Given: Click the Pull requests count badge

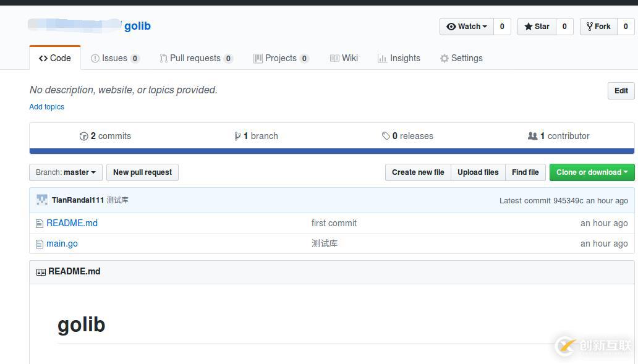Looking at the screenshot, I should pyautogui.click(x=228, y=59).
